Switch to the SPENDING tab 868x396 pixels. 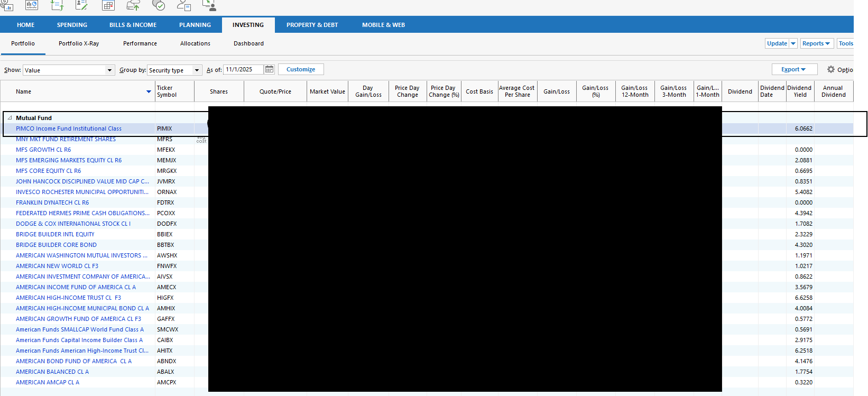click(x=72, y=25)
